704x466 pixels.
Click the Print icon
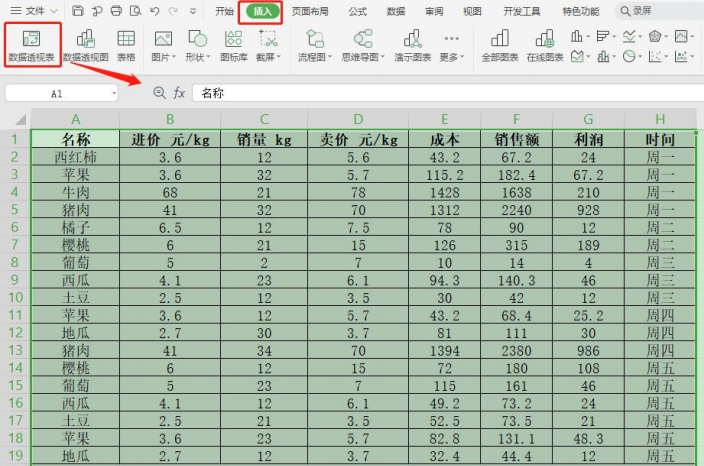(x=116, y=11)
